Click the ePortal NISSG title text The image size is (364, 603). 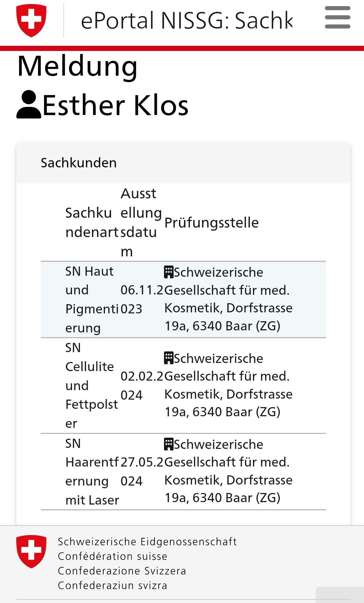[186, 20]
